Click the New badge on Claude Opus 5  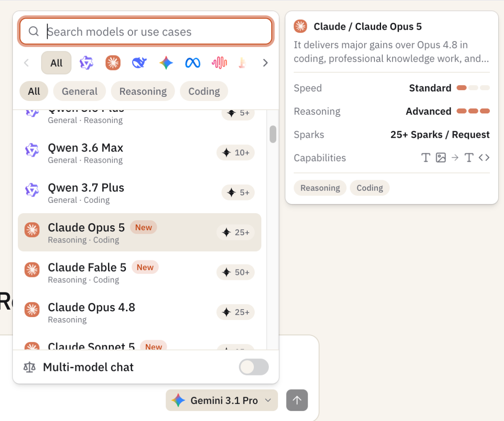tap(143, 227)
